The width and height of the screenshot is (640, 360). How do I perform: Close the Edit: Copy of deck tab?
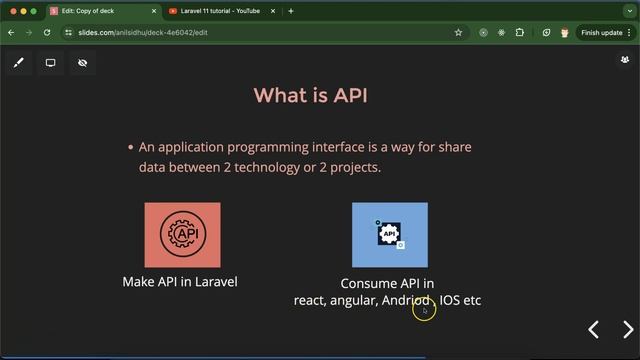tap(154, 11)
